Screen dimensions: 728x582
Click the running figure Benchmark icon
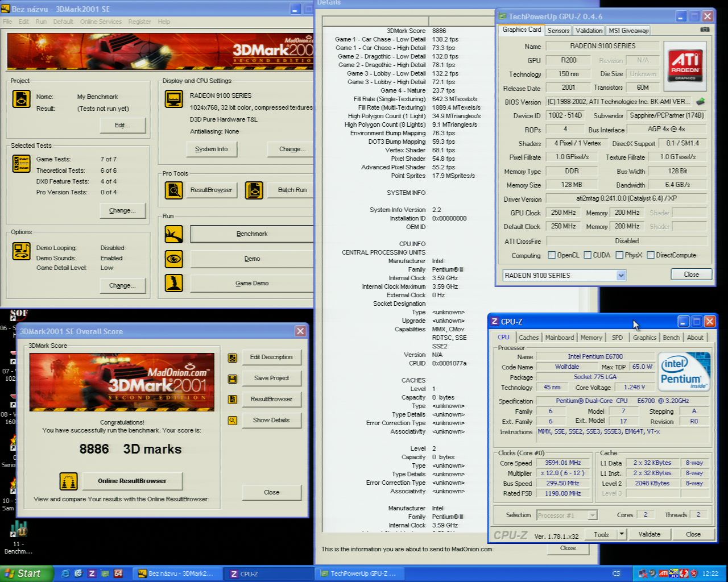(x=173, y=234)
